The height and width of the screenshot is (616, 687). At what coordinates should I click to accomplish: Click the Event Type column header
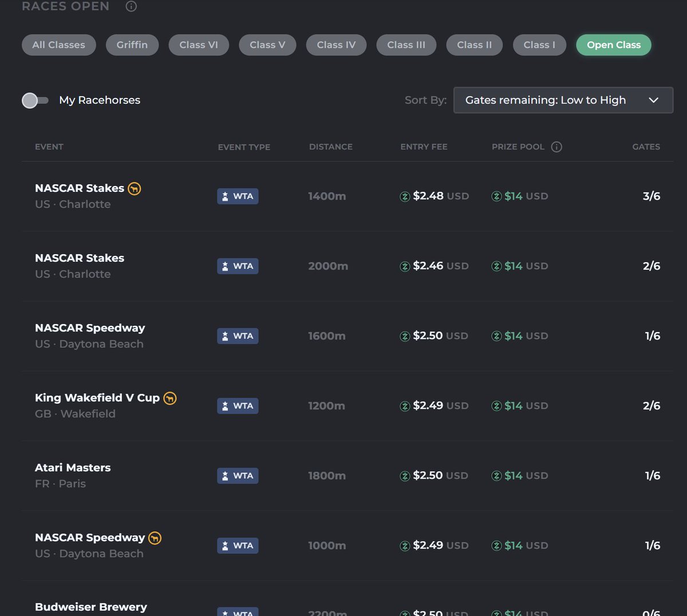point(244,147)
